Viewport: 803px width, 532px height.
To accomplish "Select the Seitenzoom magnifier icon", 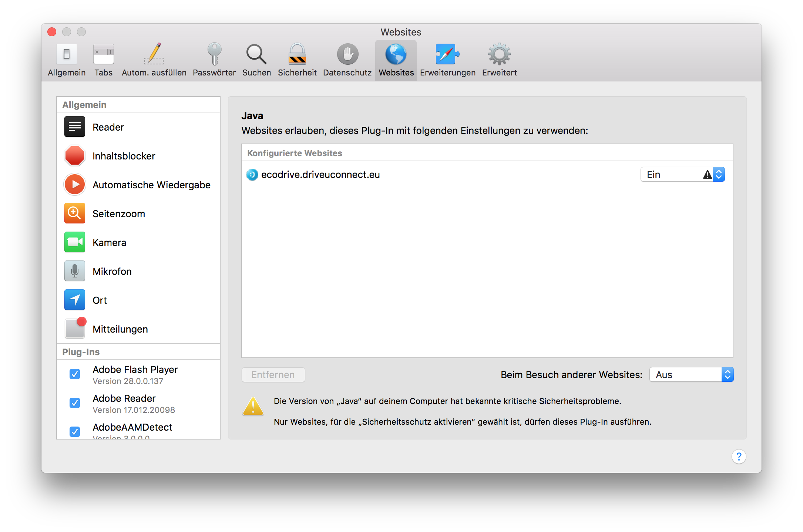I will [75, 213].
